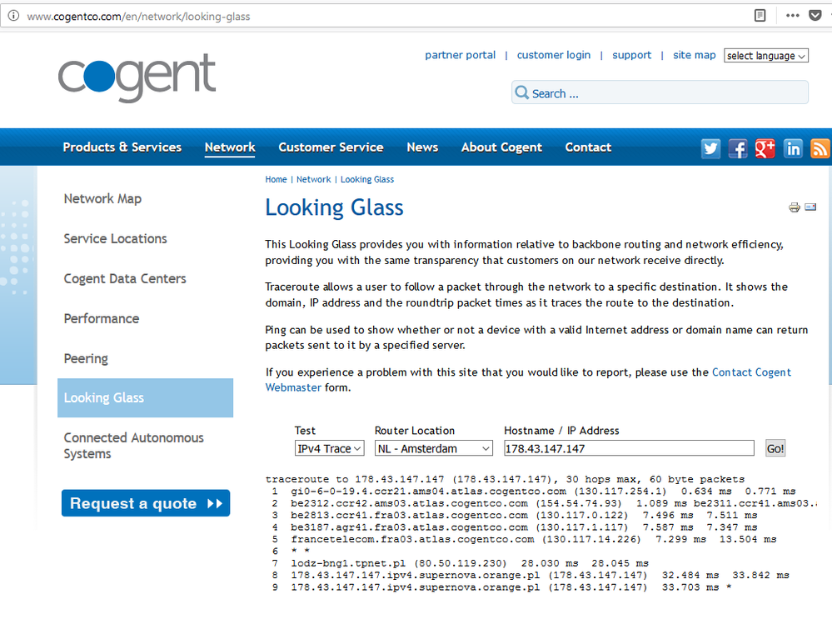Click the Cogent logo
Viewport: 832px width, 644px height.
[x=137, y=78]
